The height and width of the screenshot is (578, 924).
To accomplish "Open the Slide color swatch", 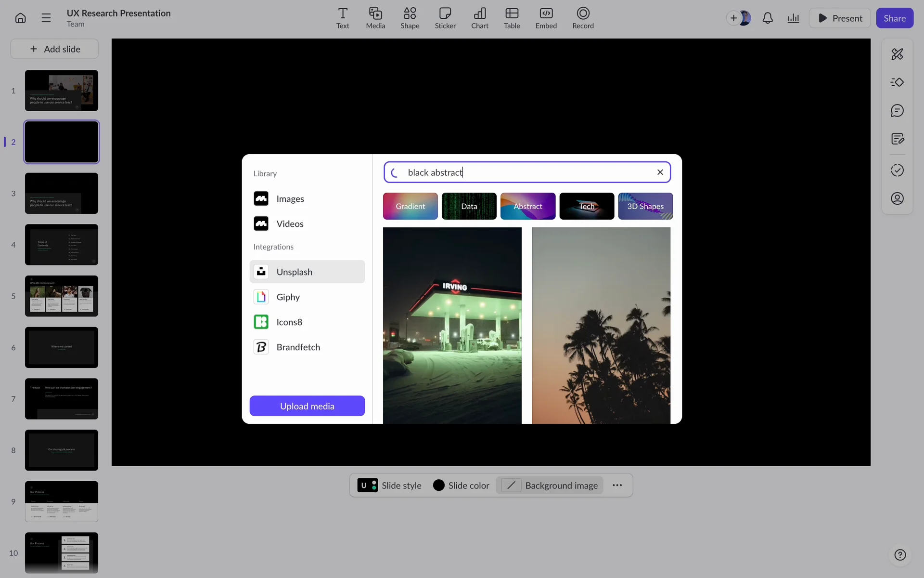I will pyautogui.click(x=438, y=485).
